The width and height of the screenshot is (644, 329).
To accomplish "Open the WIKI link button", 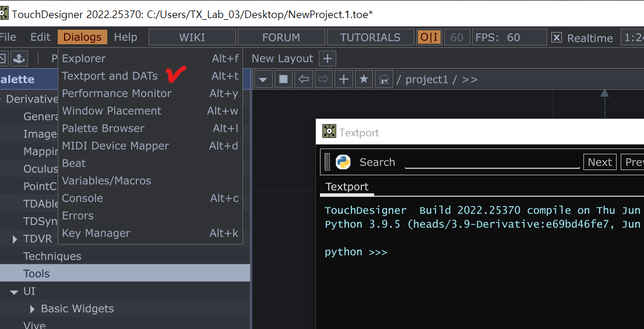I will (192, 37).
